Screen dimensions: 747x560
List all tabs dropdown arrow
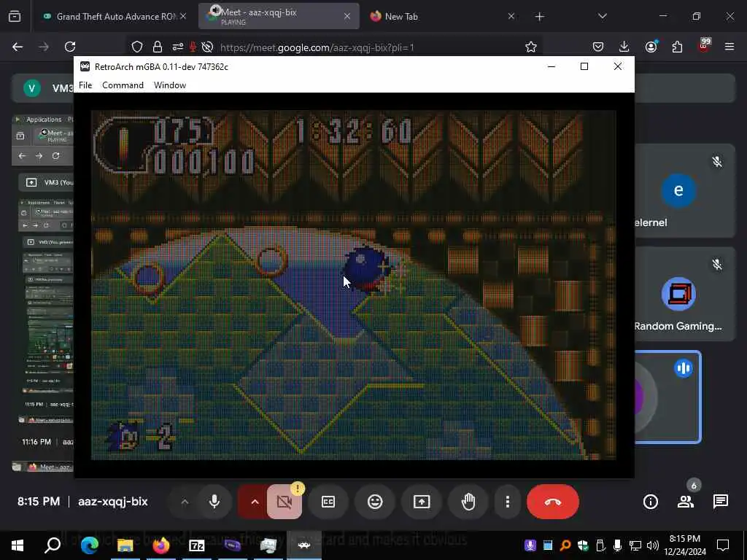point(602,16)
